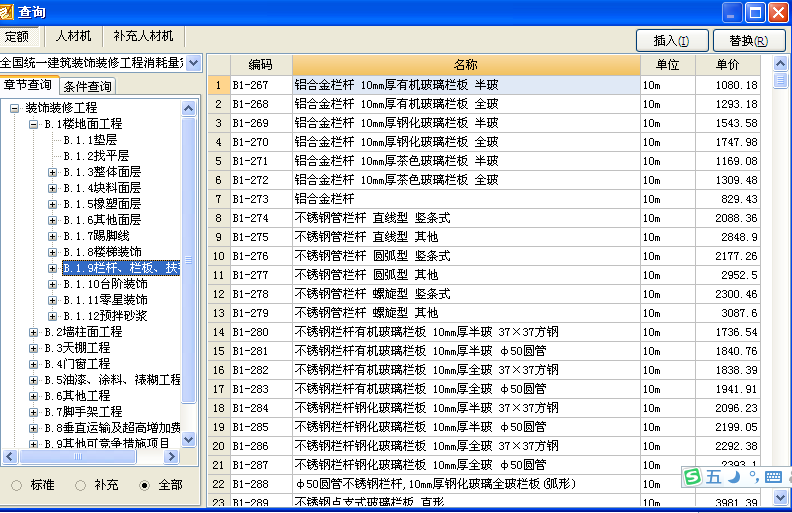Click the tree scroll down arrow
This screenshot has height=513, width=792.
188,439
